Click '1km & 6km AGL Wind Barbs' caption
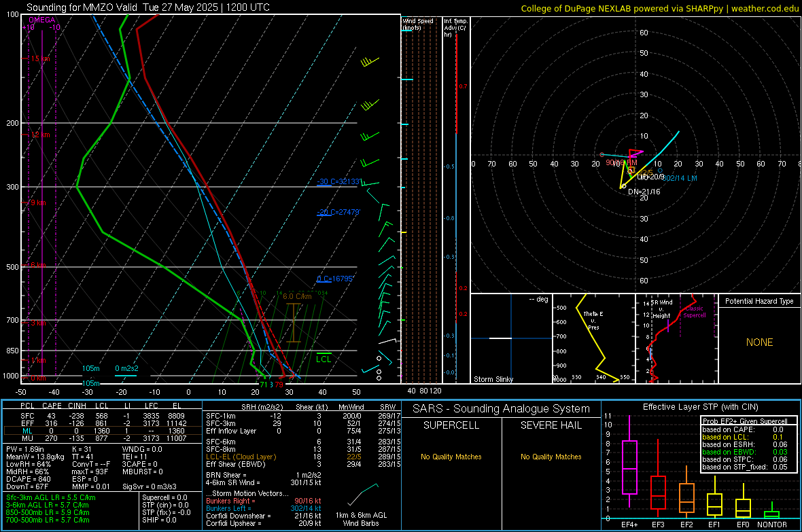 pyautogui.click(x=361, y=519)
